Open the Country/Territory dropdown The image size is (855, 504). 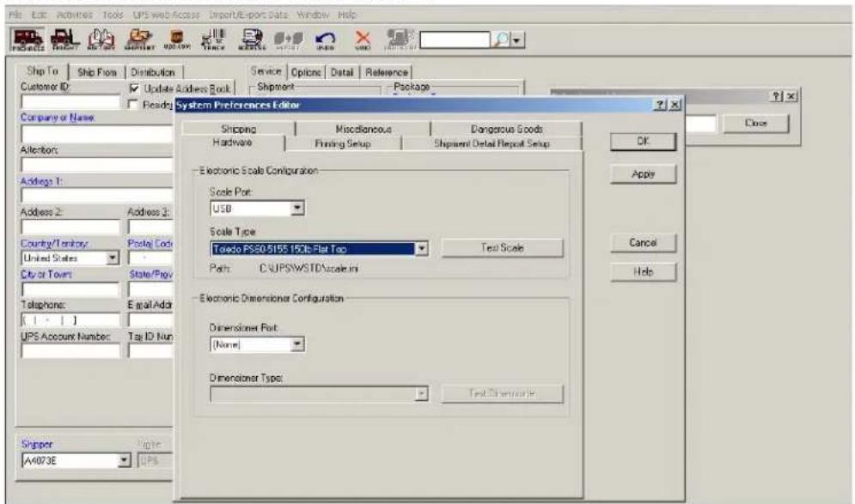coord(113,258)
